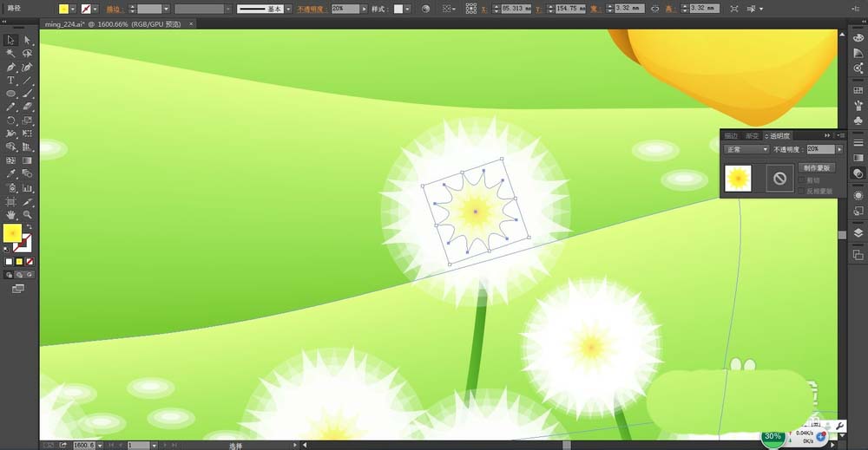The height and width of the screenshot is (450, 868).
Task: Select the Curvature tool
Action: 27,67
